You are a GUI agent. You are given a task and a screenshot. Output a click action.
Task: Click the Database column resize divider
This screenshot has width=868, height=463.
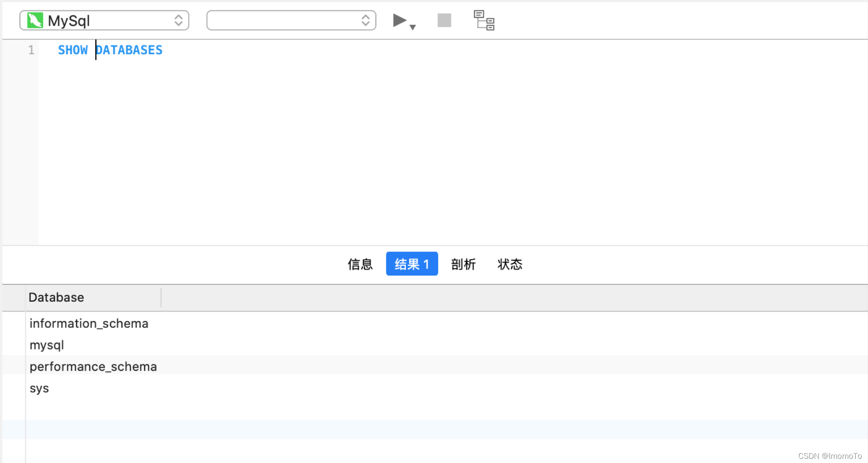[161, 297]
